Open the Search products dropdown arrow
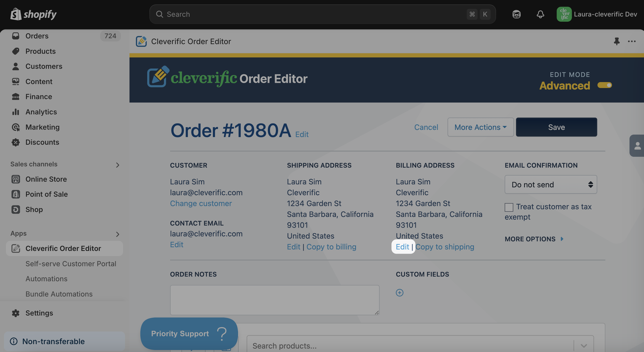 tap(584, 346)
